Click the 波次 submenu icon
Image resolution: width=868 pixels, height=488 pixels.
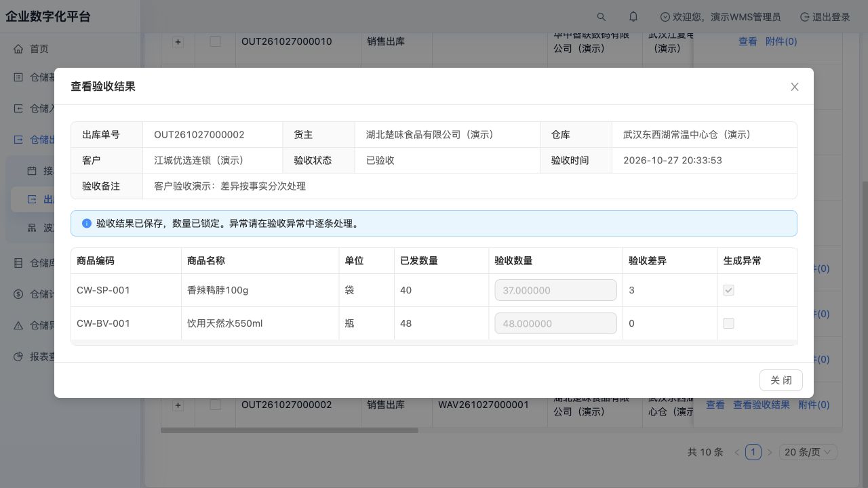[32, 228]
